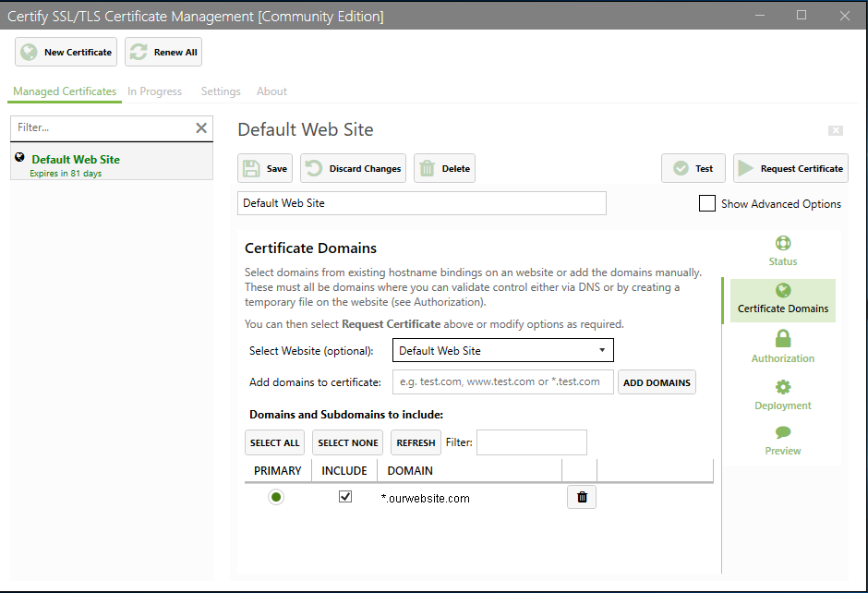Click ADD DOMAINS button

657,382
